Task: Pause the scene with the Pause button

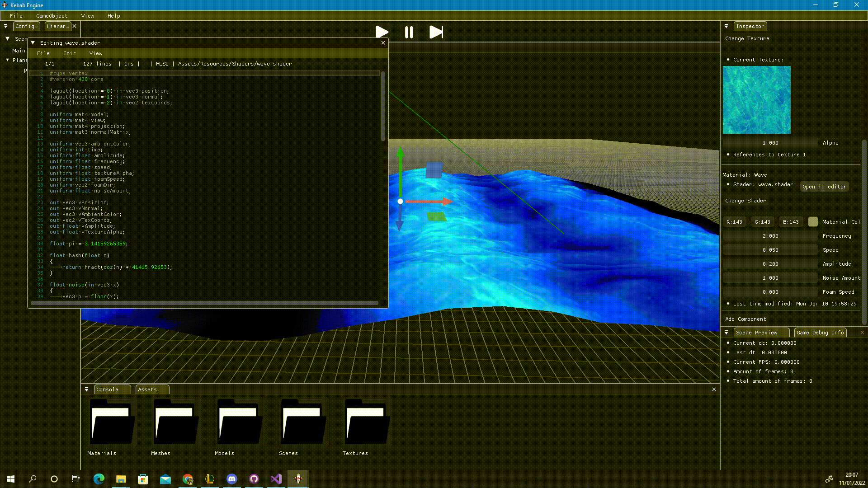Action: (x=409, y=32)
